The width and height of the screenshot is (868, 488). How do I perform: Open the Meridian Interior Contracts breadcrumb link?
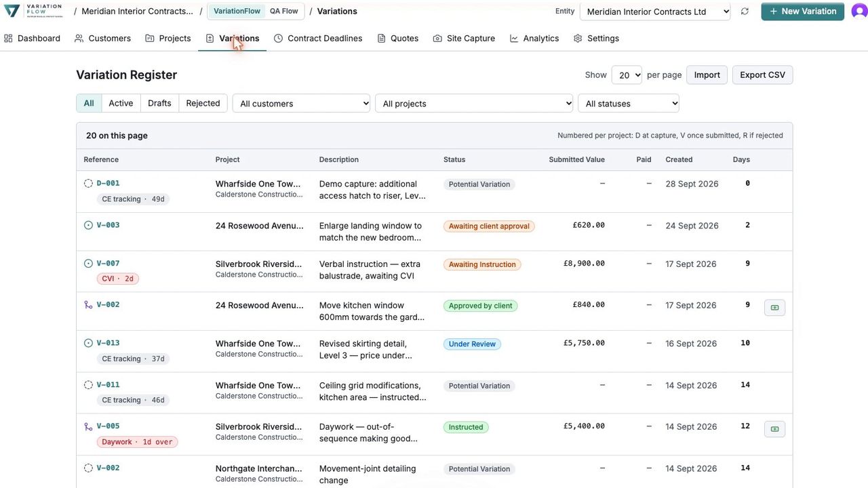(137, 12)
